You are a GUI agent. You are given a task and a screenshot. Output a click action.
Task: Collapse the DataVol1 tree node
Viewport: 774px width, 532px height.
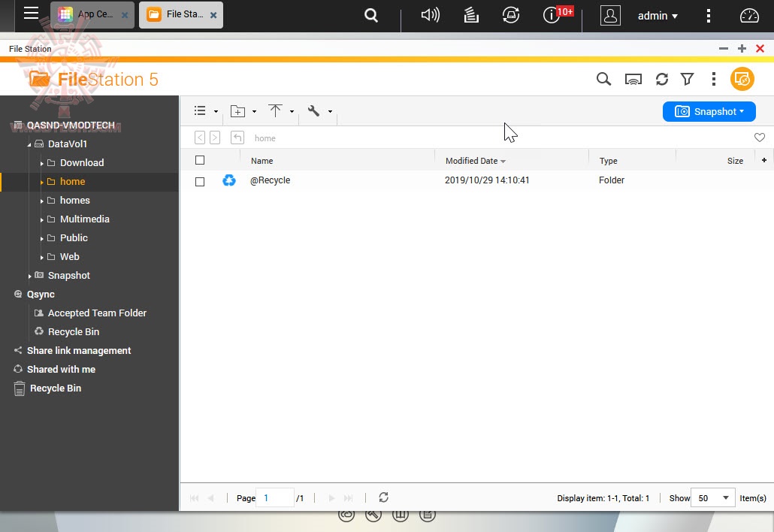[x=29, y=144]
